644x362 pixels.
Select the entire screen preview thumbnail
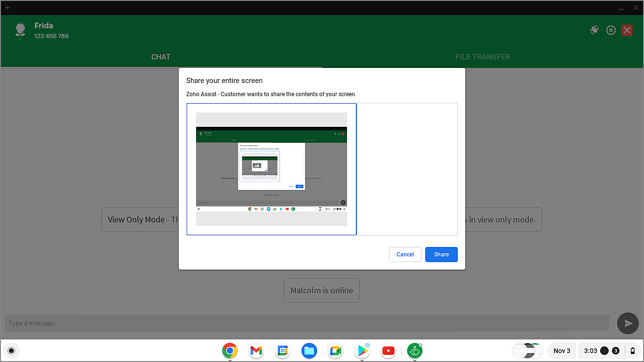click(271, 169)
